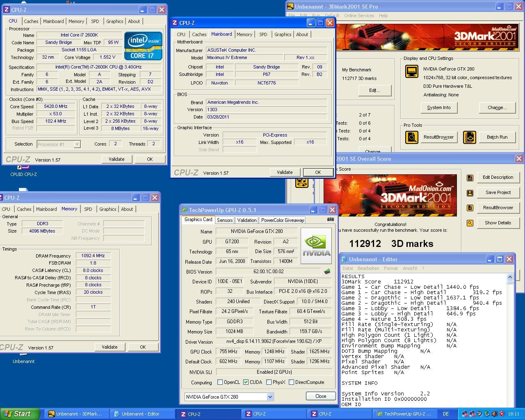The image size is (525, 420).
Task: Click the 3DMark2001 title bar application icon
Action: point(290,6)
